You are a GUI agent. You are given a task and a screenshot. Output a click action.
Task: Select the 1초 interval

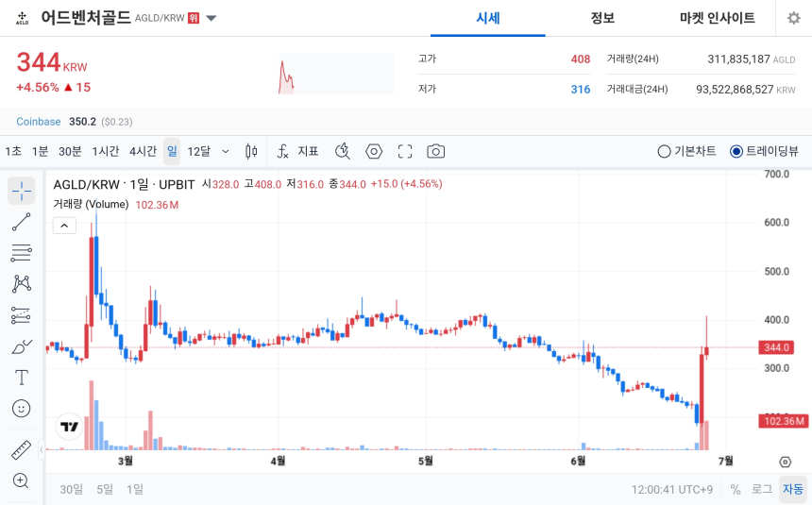[13, 151]
